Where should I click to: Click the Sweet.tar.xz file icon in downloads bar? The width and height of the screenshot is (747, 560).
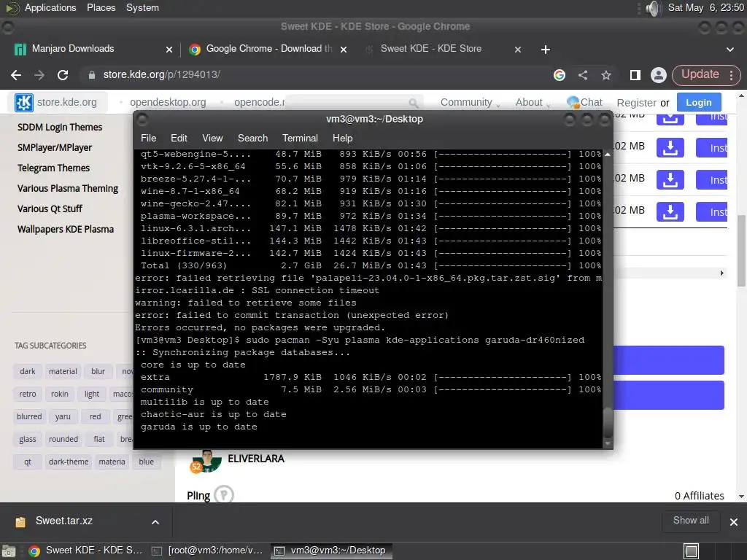[20, 522]
